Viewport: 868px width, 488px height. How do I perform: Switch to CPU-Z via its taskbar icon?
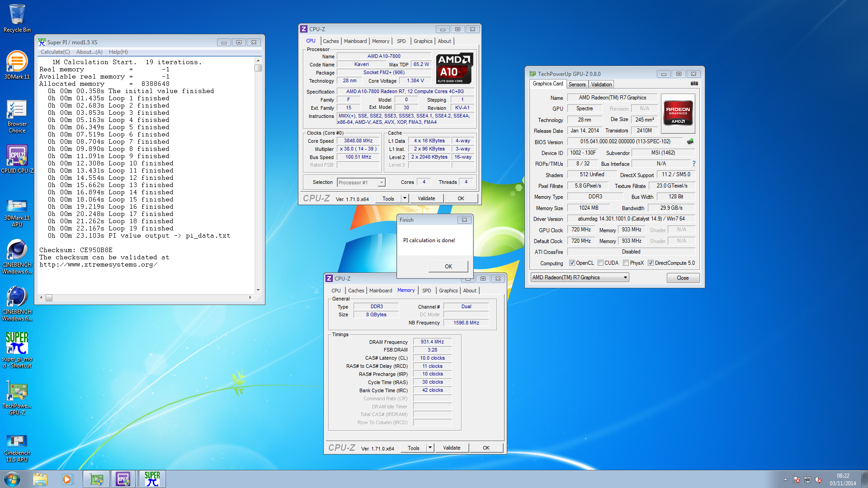[x=123, y=479]
